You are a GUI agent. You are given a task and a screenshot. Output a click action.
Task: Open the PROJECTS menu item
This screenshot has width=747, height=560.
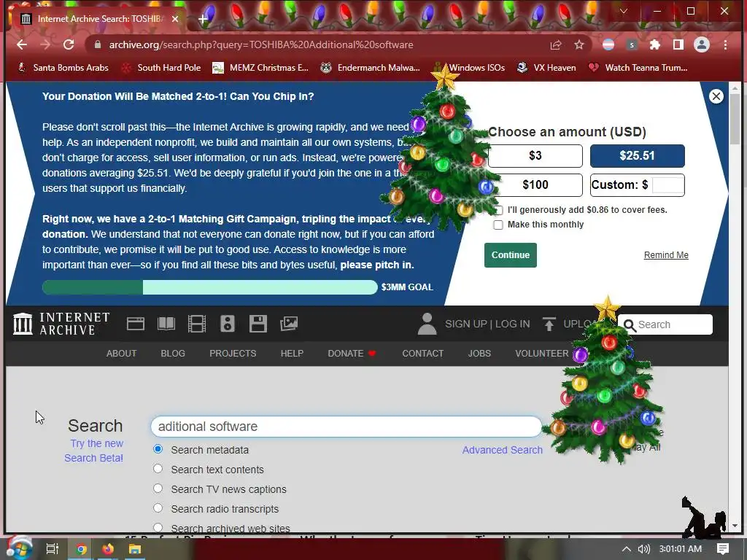click(x=233, y=354)
